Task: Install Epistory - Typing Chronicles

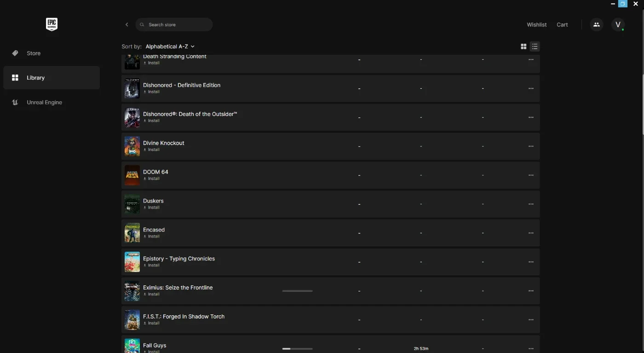Action: (x=151, y=266)
